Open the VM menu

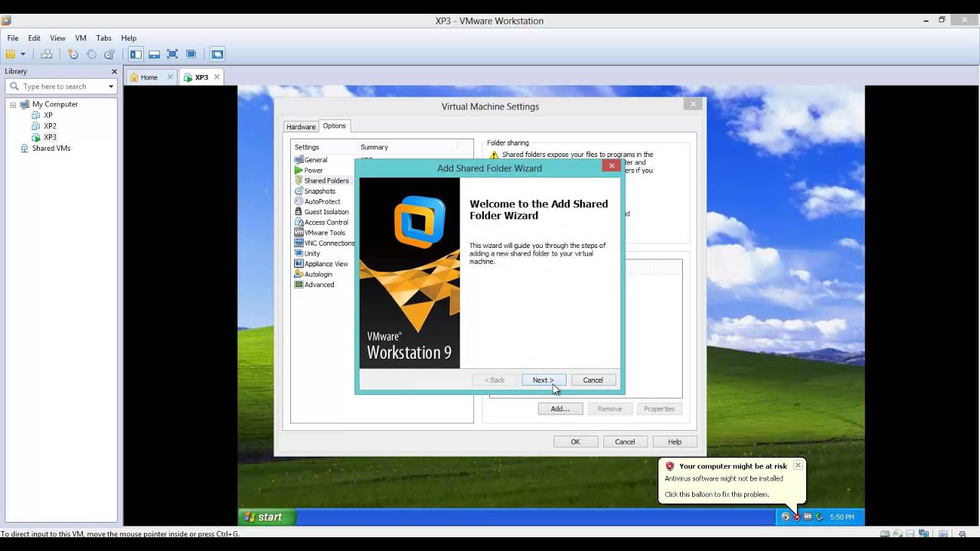click(80, 38)
